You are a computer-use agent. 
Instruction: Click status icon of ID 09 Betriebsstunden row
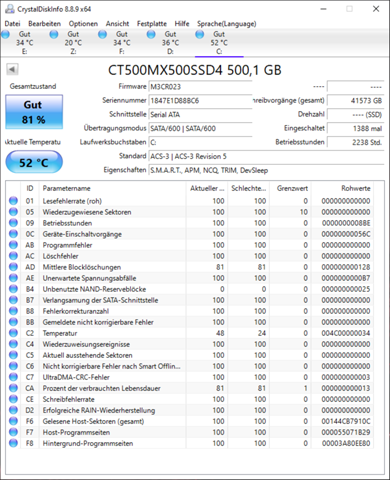(x=13, y=223)
